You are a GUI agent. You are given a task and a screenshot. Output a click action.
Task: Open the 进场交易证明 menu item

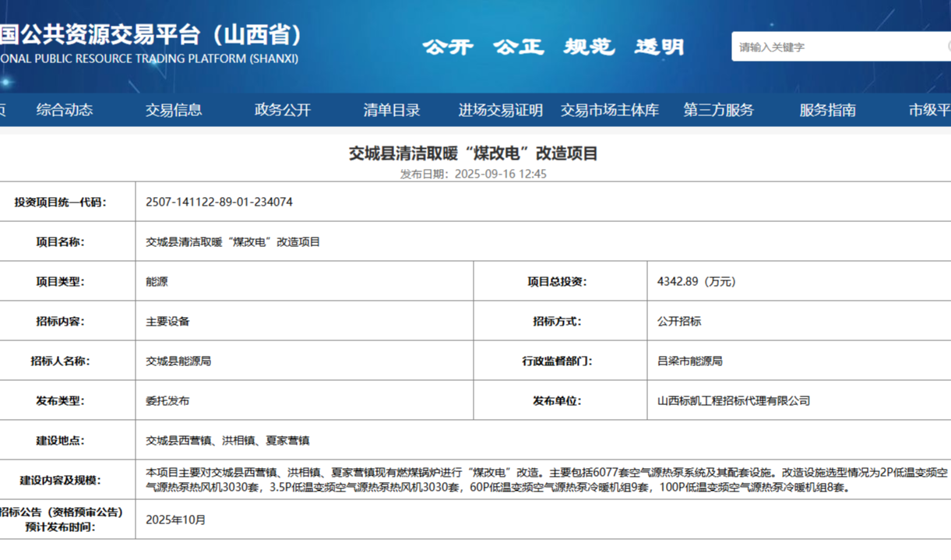pos(501,110)
